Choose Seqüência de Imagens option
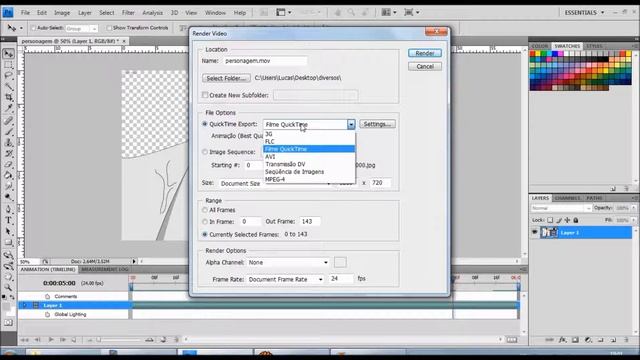 [309, 172]
